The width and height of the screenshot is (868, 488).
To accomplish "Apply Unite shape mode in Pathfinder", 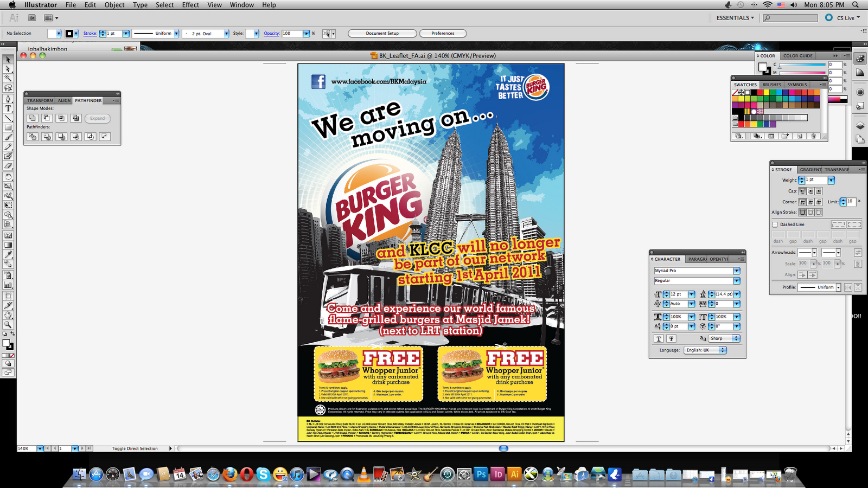I will (x=33, y=118).
